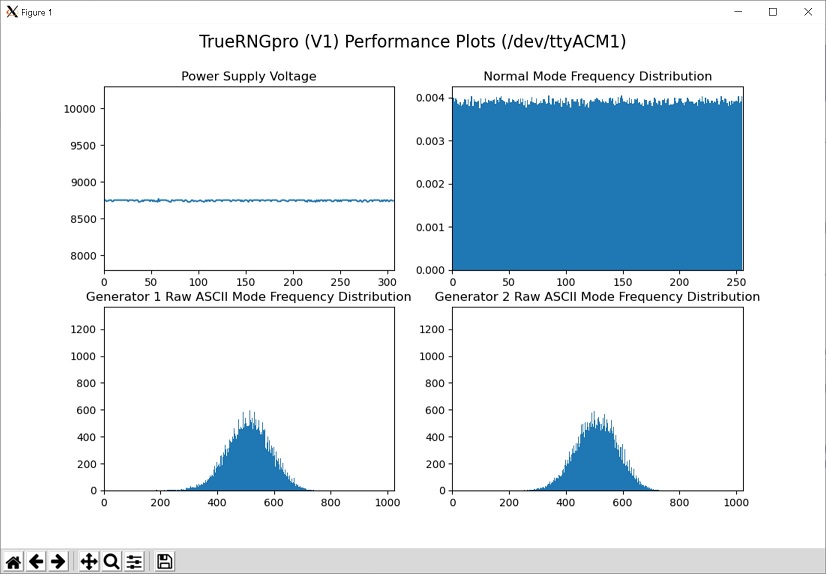Screen dimensions: 826x574
Task: Open Configure subplots sliders icon
Action: coord(134,561)
